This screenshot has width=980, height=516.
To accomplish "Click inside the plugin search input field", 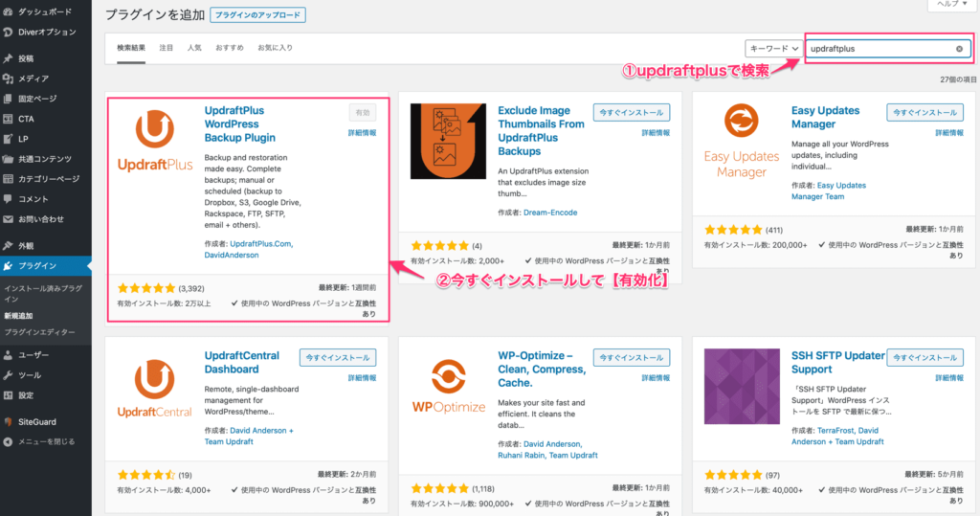I will [879, 48].
